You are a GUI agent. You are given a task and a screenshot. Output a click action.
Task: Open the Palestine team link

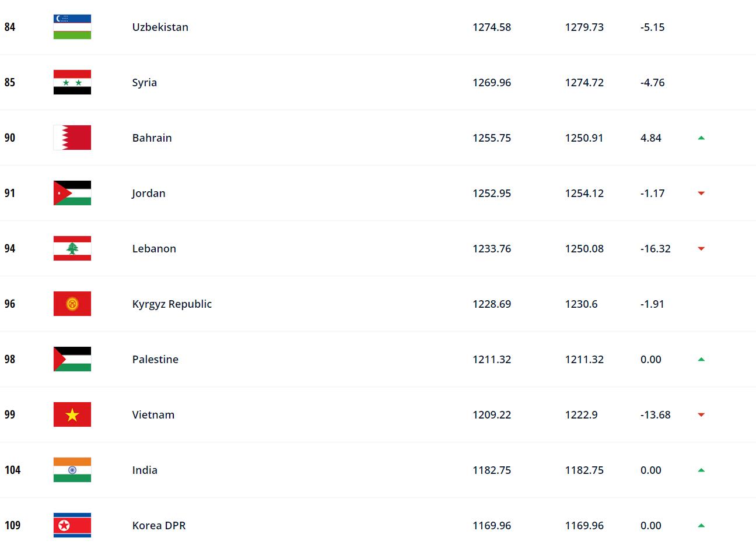point(155,359)
